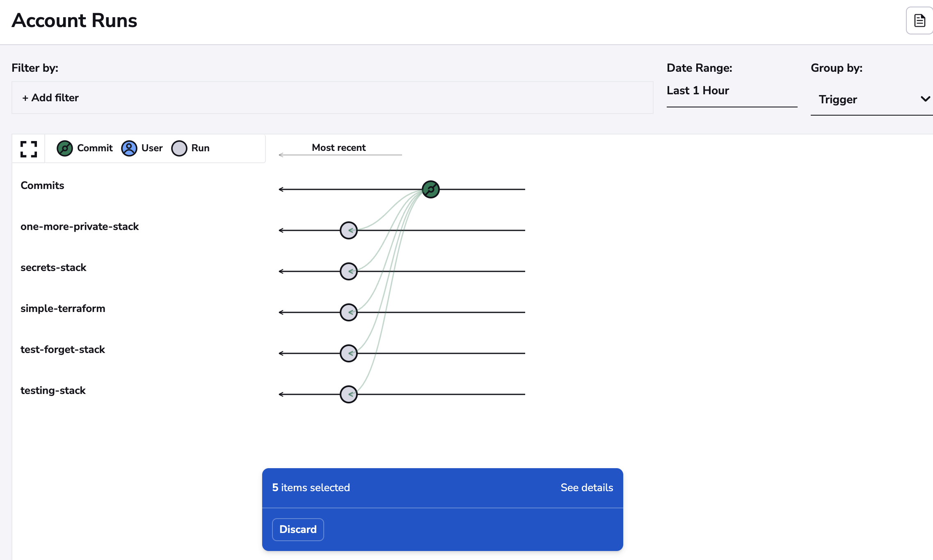
Task: Expand the Add filter field
Action: (50, 98)
